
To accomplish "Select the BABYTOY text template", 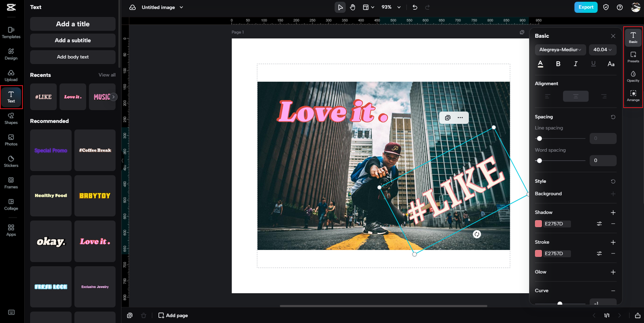I will (x=95, y=196).
